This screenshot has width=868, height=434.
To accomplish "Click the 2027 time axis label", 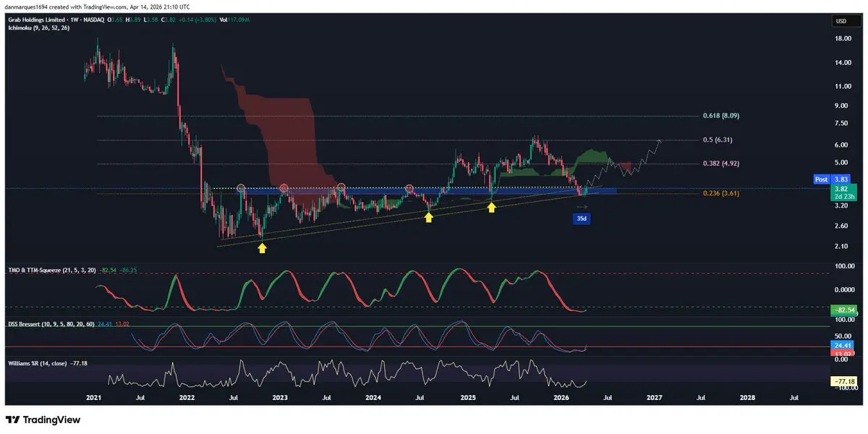I will click(654, 398).
